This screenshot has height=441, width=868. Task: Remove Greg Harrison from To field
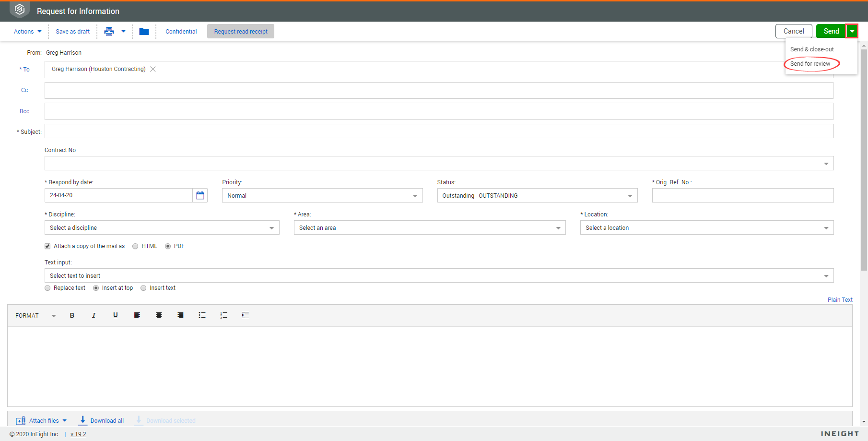coord(153,69)
